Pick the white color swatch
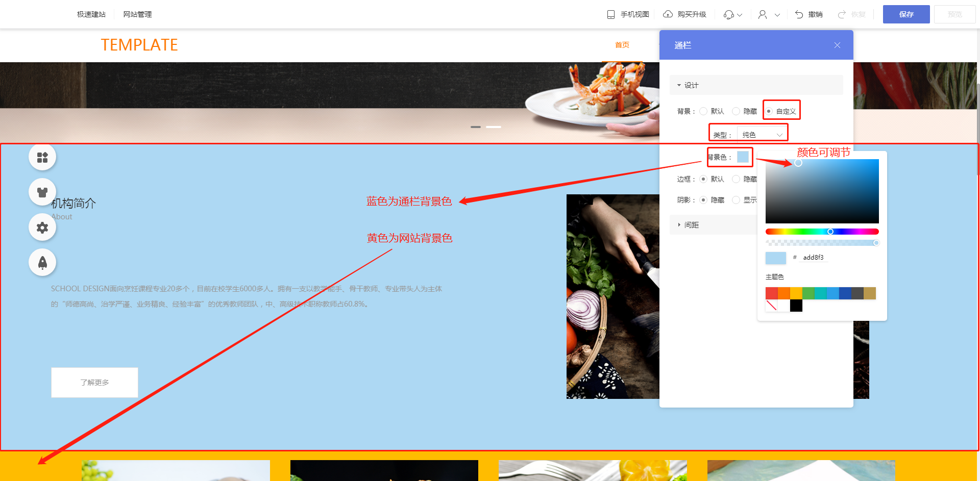 click(784, 306)
